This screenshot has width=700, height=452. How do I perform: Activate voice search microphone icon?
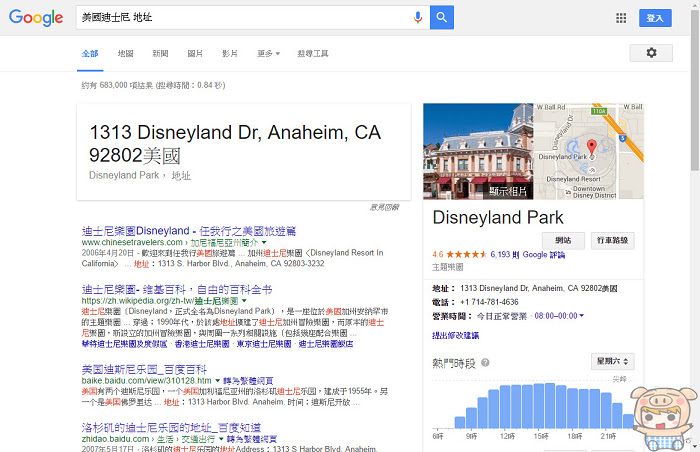pos(417,17)
